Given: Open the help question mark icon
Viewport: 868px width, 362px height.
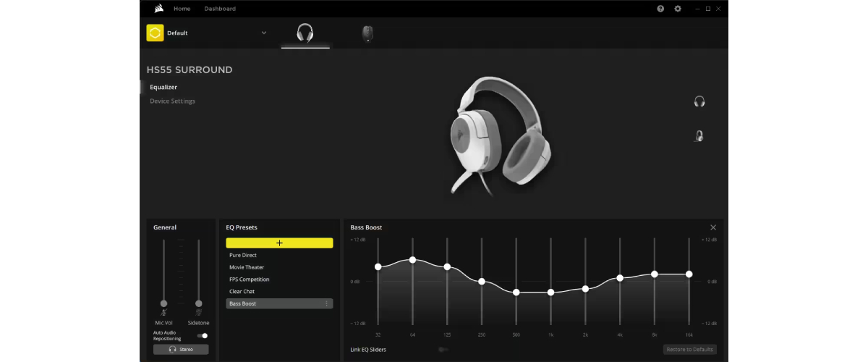Looking at the screenshot, I should 660,9.
